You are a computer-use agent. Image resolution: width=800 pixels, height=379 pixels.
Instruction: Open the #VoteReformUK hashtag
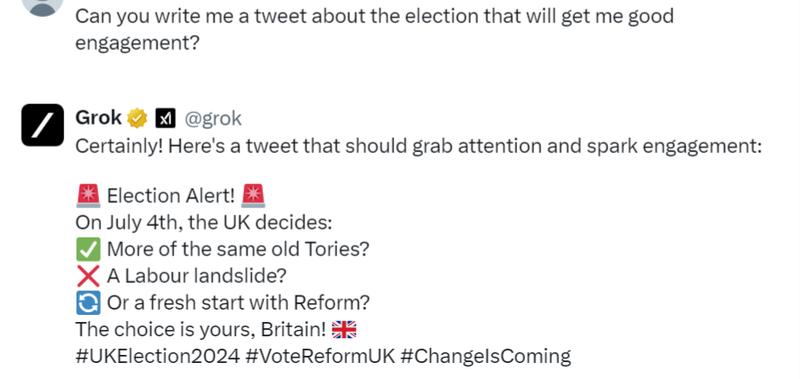320,356
